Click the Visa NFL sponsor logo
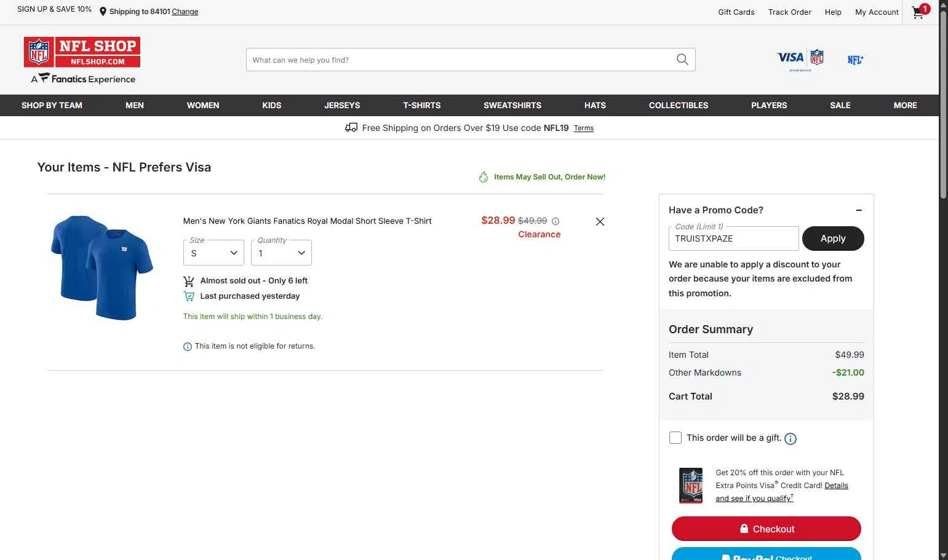The image size is (948, 560). 800,60
